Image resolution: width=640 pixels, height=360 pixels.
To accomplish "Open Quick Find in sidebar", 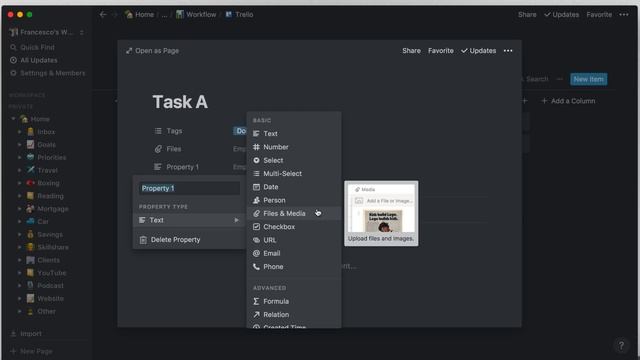I will point(33,47).
